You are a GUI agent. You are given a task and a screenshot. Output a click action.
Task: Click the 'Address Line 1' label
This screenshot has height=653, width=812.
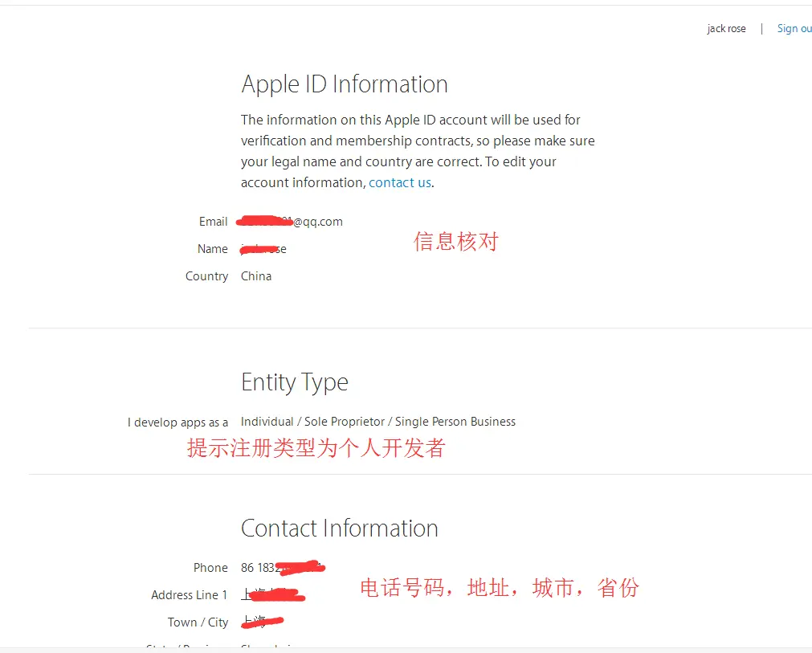tap(189, 595)
